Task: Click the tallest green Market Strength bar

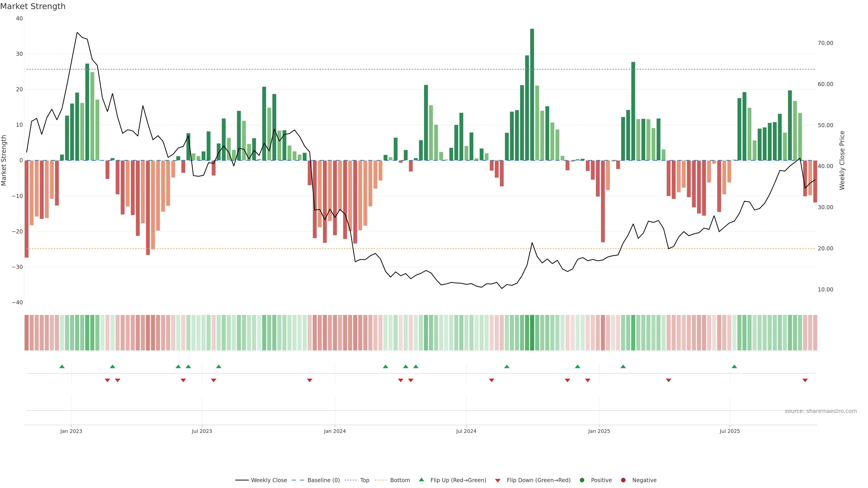Action: coord(532,94)
